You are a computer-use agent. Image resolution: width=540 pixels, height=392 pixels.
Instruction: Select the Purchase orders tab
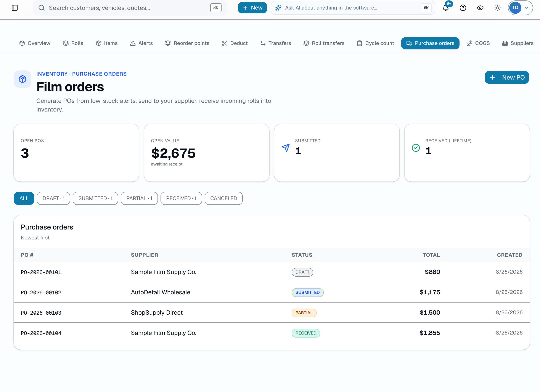point(430,43)
